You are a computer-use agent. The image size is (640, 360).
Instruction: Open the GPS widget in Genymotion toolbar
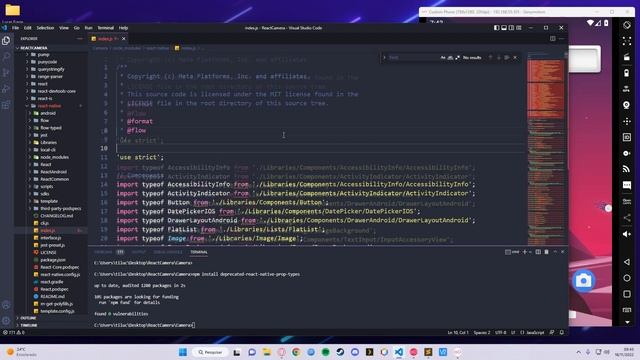pyautogui.click(x=627, y=89)
